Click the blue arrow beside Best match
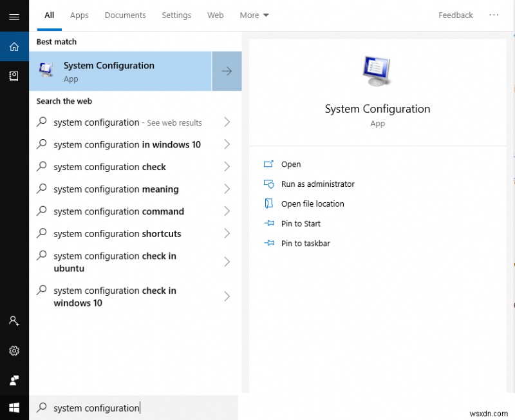Image resolution: width=515 pixels, height=420 pixels. pyautogui.click(x=227, y=71)
